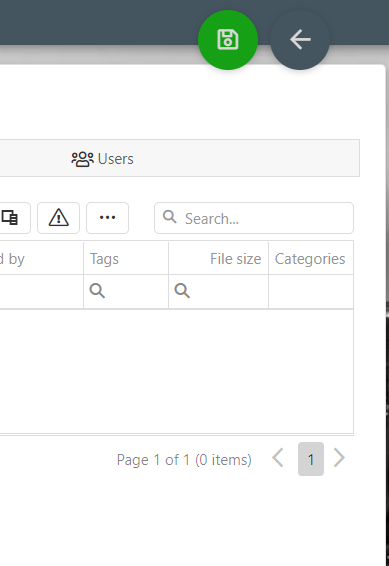Viewport: 389px width, 566px height.
Task: Focus the Search... input field
Action: [254, 218]
